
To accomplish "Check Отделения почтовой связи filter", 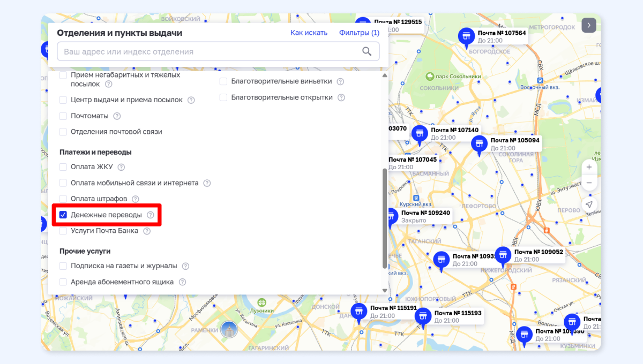I will tap(63, 132).
